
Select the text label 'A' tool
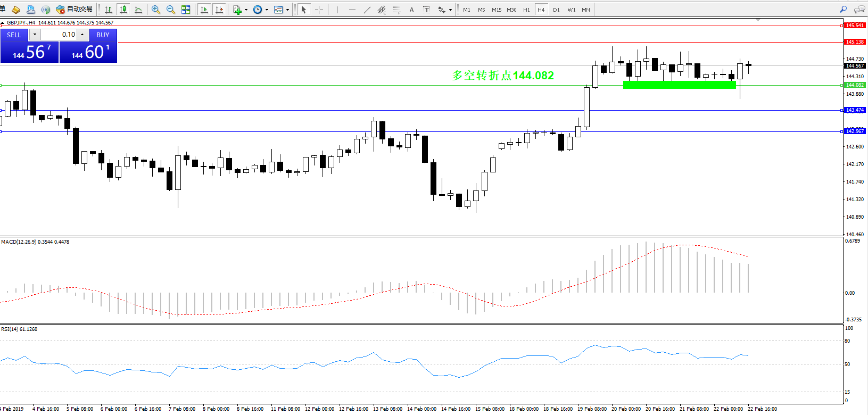[411, 10]
